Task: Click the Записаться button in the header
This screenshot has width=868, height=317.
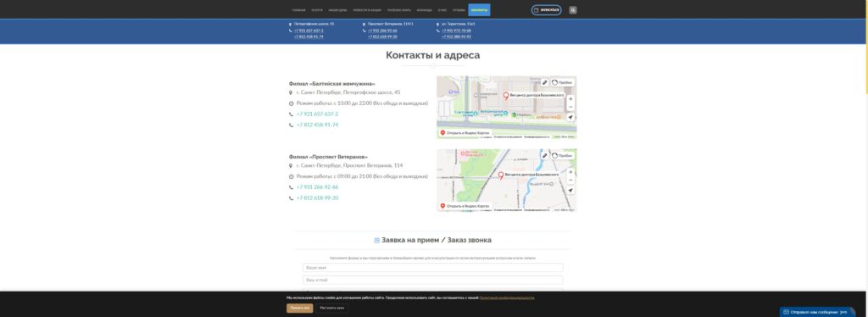Action: pos(547,10)
